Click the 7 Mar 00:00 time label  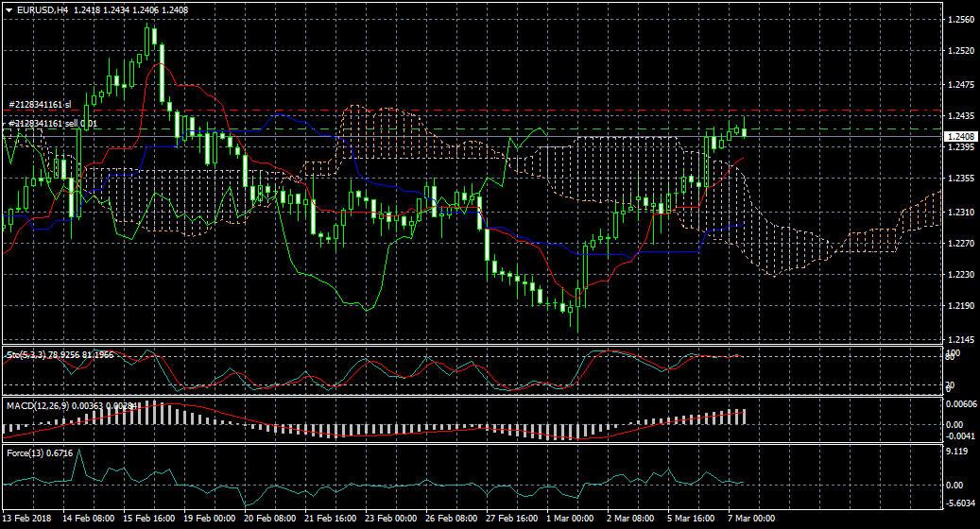click(x=752, y=519)
